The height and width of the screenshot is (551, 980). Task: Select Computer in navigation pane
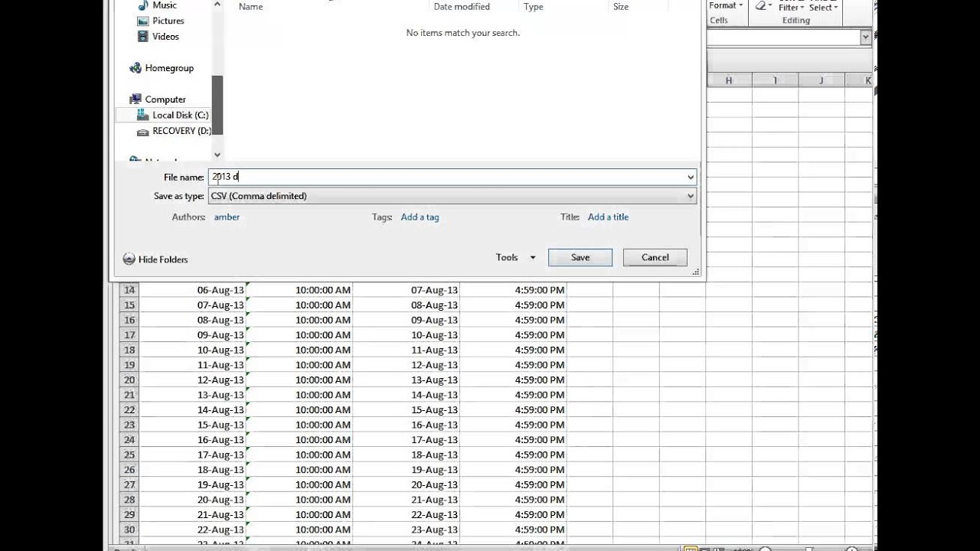click(x=165, y=99)
